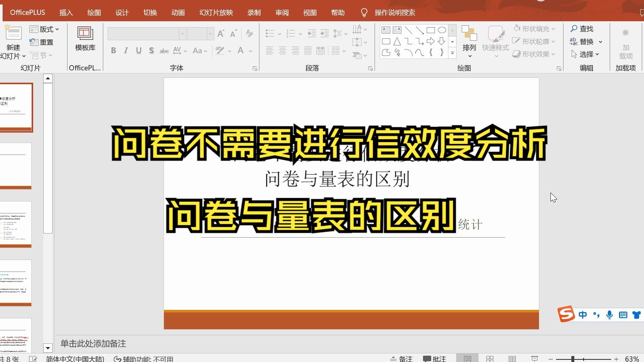644x362 pixels.
Task: Switch to the 动画 Animations tab
Action: coord(178,13)
